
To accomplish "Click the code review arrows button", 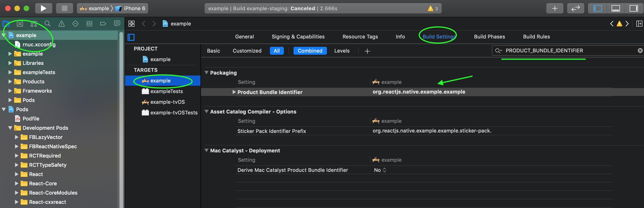I will pos(575,8).
